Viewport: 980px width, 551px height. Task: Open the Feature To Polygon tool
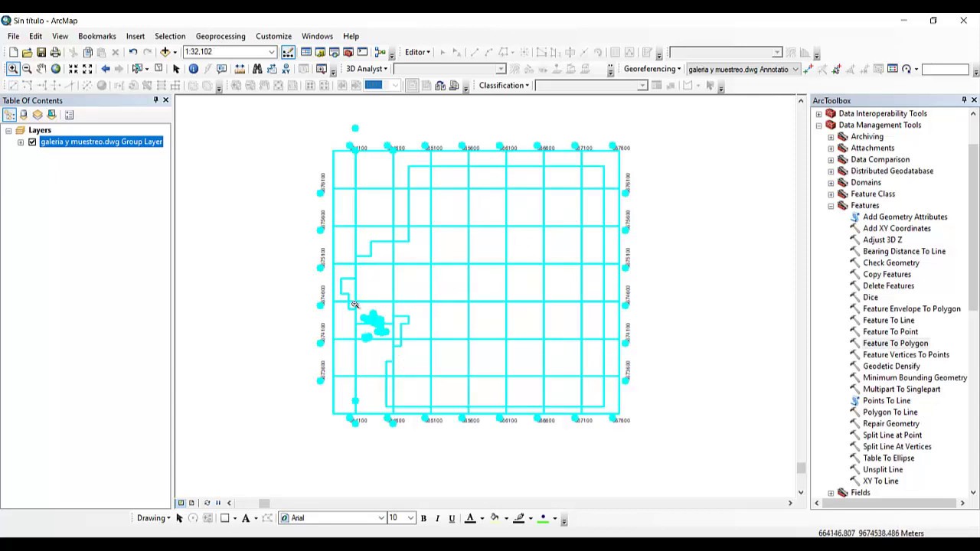895,344
